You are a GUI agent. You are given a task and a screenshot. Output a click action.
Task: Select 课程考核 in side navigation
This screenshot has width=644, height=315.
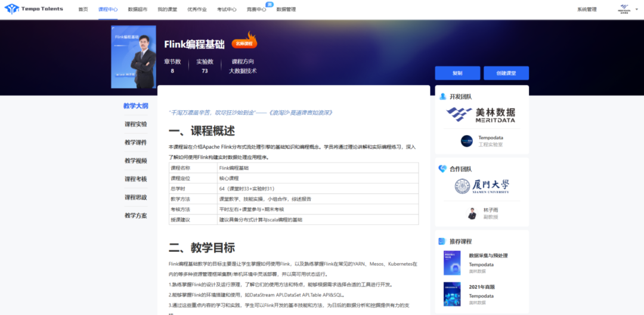coord(135,179)
